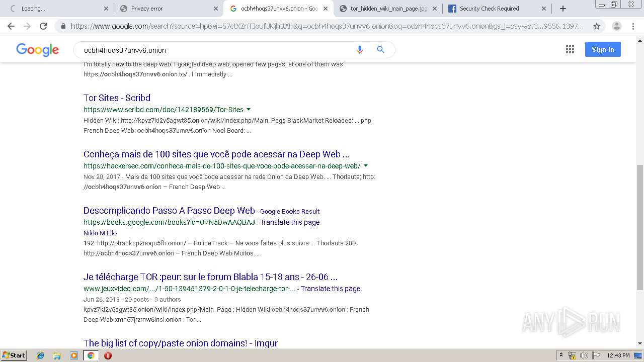Close the active Google search tab
Screen dimensions: 644x362
[x=325, y=9]
